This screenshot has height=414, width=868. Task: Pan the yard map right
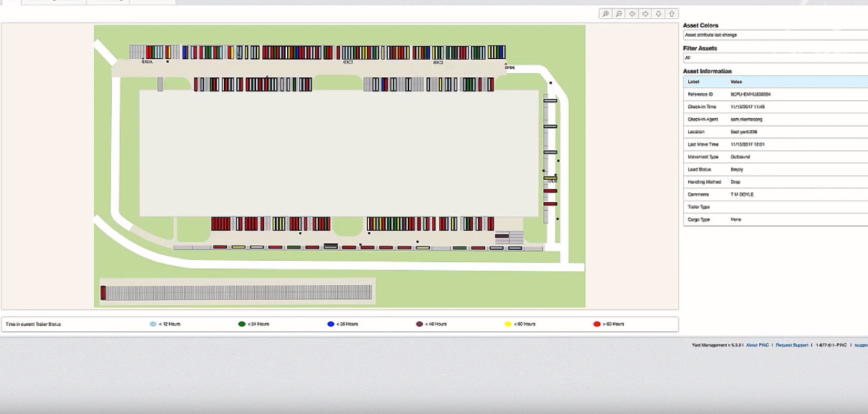coord(645,13)
